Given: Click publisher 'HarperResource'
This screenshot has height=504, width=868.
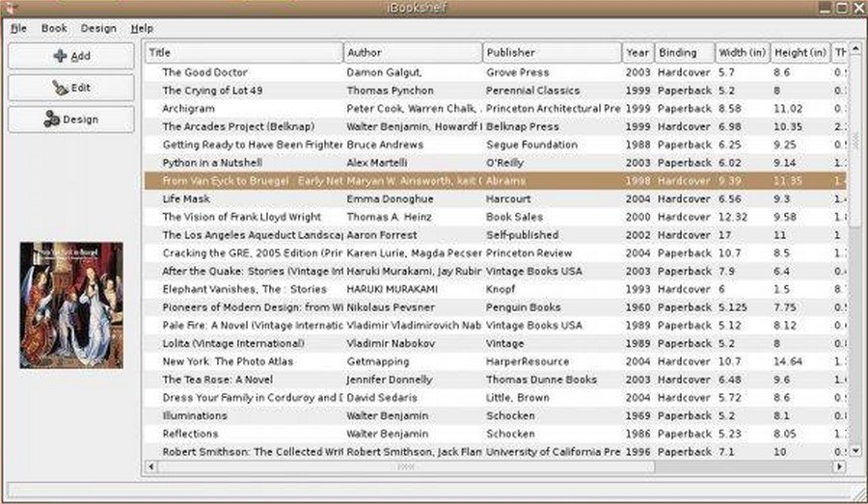Looking at the screenshot, I should (528, 361).
